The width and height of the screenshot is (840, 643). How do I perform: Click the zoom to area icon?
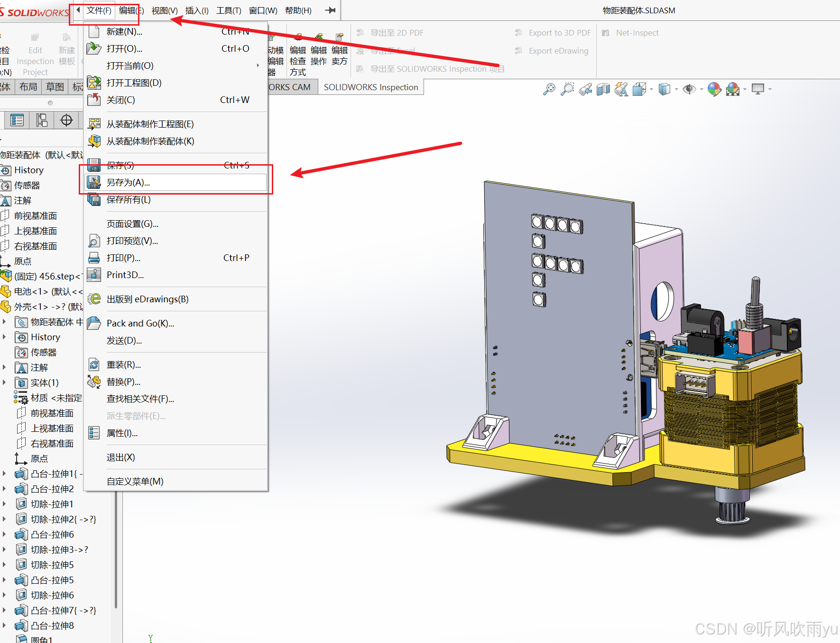click(567, 89)
